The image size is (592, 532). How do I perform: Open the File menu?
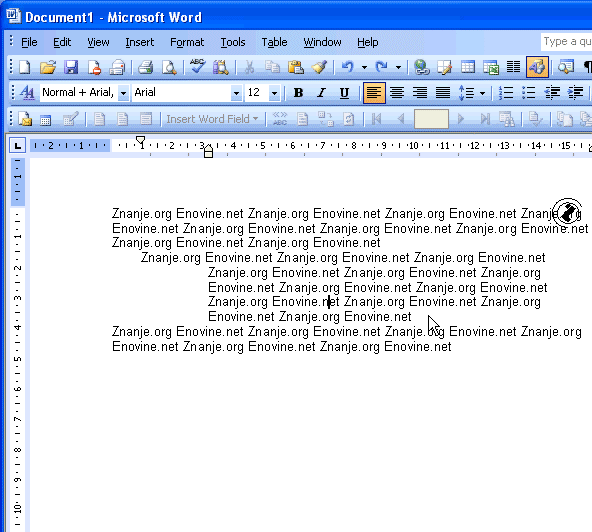coord(29,42)
